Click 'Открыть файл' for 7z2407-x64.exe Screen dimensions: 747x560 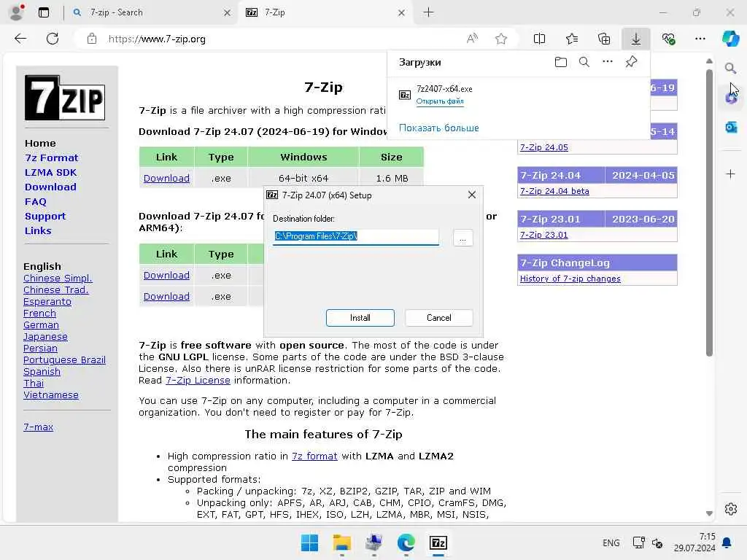coord(440,101)
